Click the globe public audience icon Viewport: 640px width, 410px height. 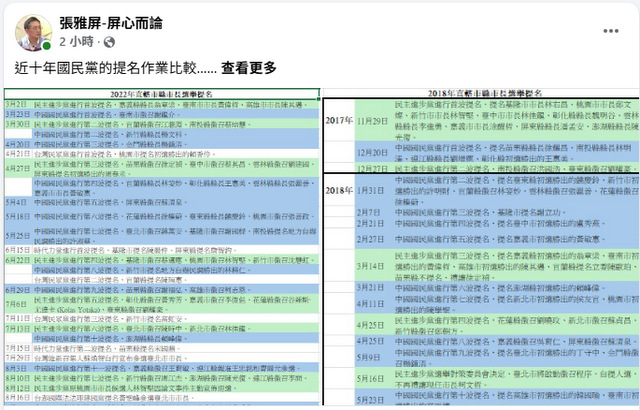[x=111, y=43]
